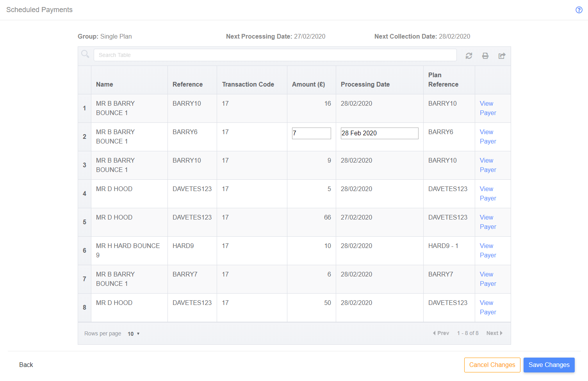This screenshot has width=588, height=381.
Task: Select row number 8
Action: pyautogui.click(x=84, y=307)
